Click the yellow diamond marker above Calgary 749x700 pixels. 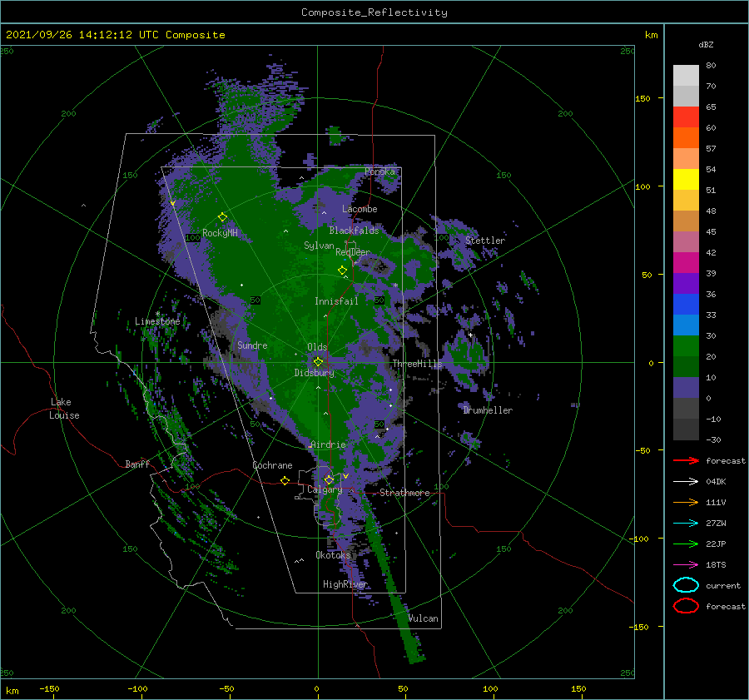click(329, 479)
